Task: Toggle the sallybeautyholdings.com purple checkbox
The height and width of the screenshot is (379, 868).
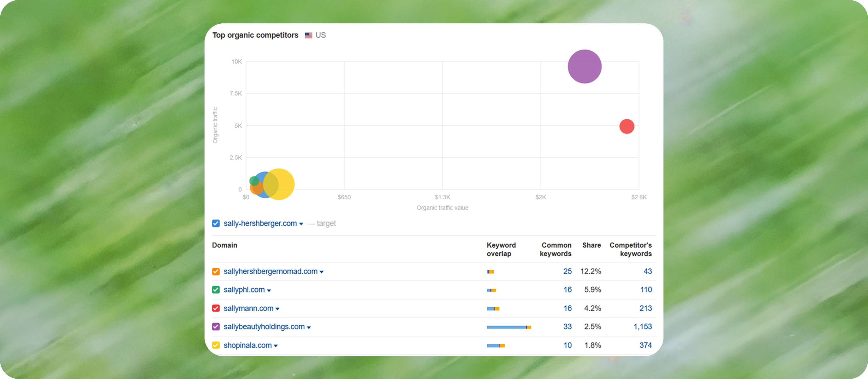Action: pyautogui.click(x=216, y=327)
